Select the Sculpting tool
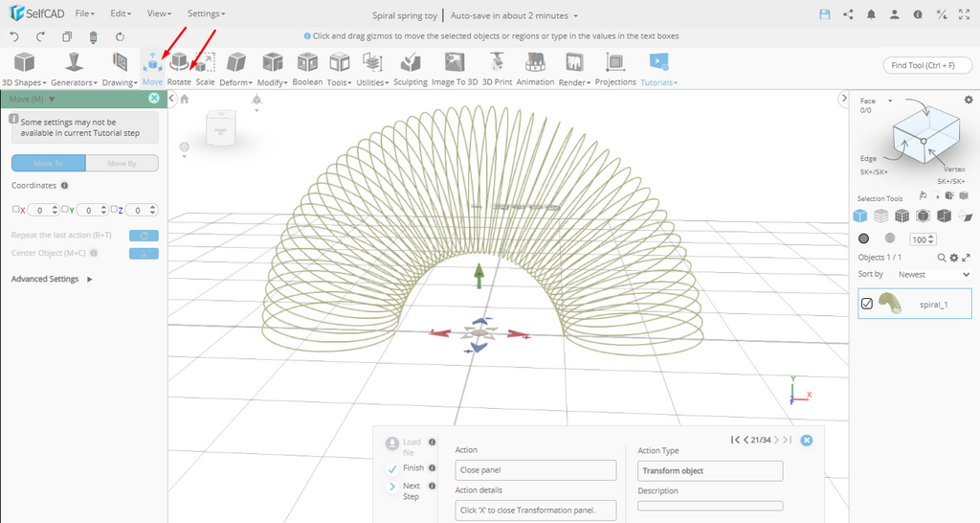This screenshot has height=523, width=980. pos(411,69)
